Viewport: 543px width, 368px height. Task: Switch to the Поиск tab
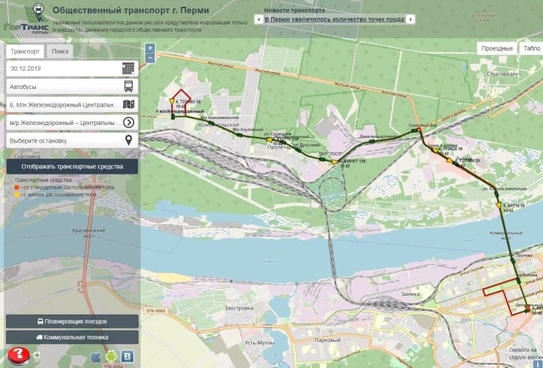point(60,51)
